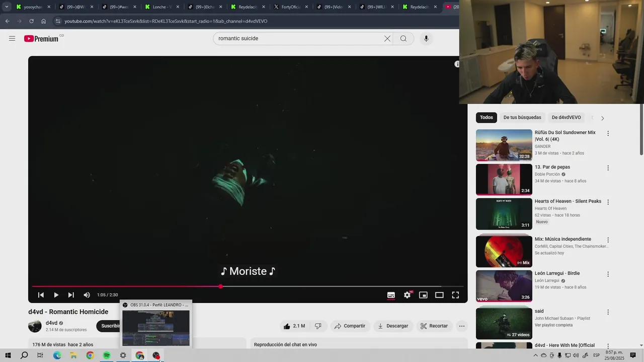Like the video with 2.1 M likes
Image resolution: width=644 pixels, height=362 pixels.
[294, 326]
